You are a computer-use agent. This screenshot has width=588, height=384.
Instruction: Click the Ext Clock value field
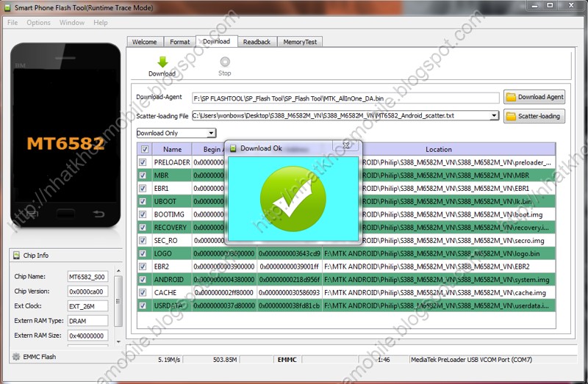[87, 306]
